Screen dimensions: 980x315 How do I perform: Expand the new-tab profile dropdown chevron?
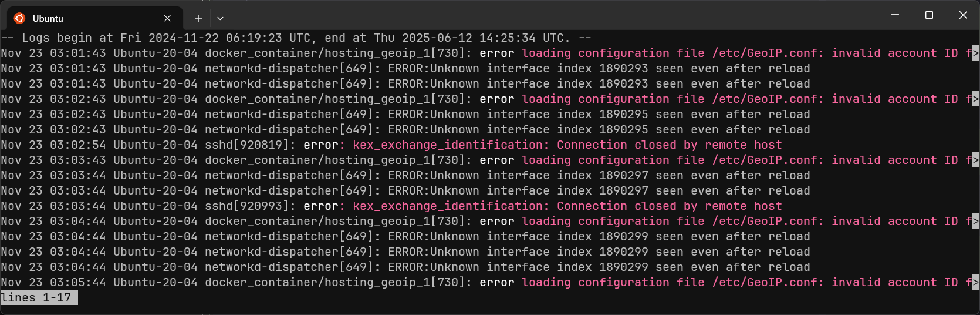[220, 18]
